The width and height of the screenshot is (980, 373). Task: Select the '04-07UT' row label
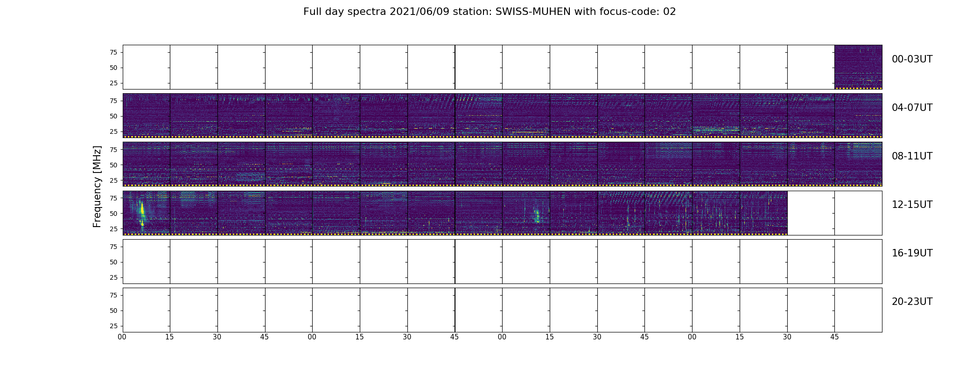pos(912,108)
